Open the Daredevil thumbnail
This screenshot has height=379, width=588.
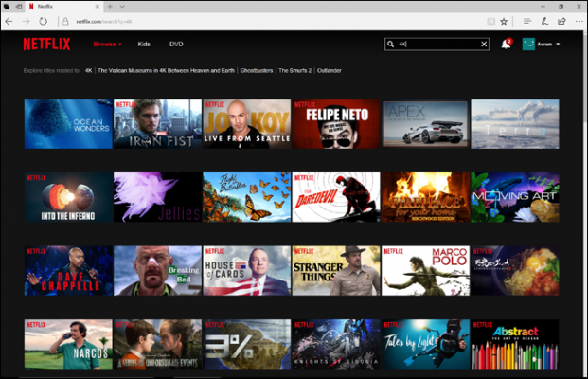336,197
